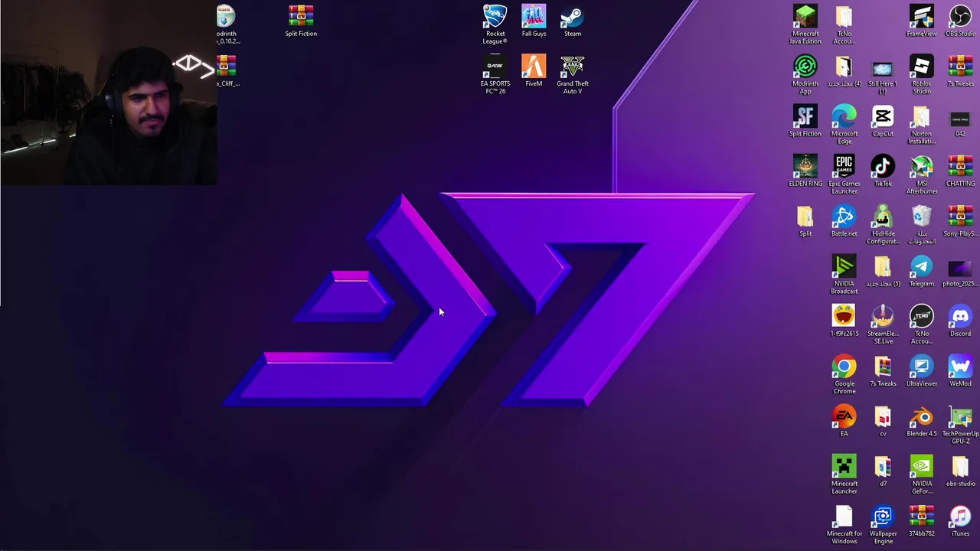Select the 1-f9fc2615 emoji image file
Image resolution: width=980 pixels, height=551 pixels.
(844, 321)
